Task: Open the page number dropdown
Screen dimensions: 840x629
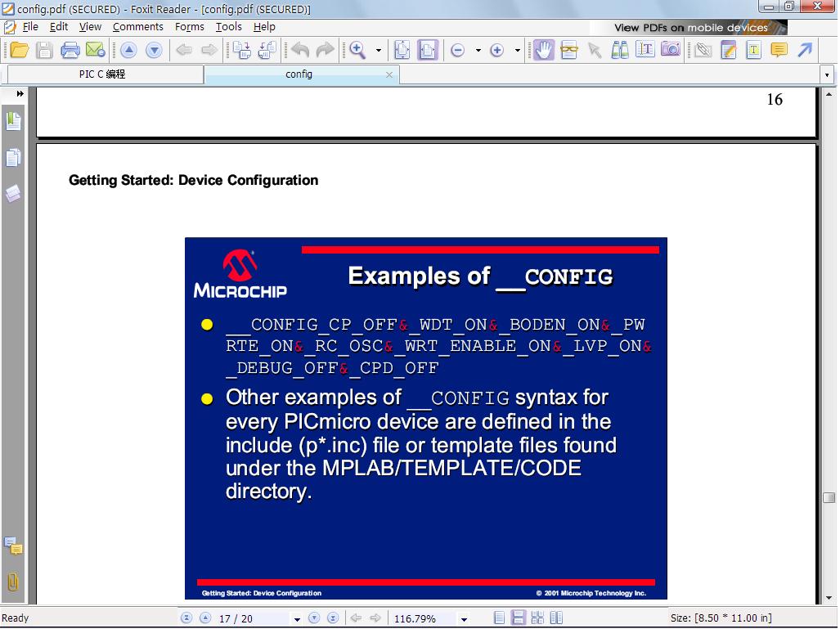Action: point(297,619)
